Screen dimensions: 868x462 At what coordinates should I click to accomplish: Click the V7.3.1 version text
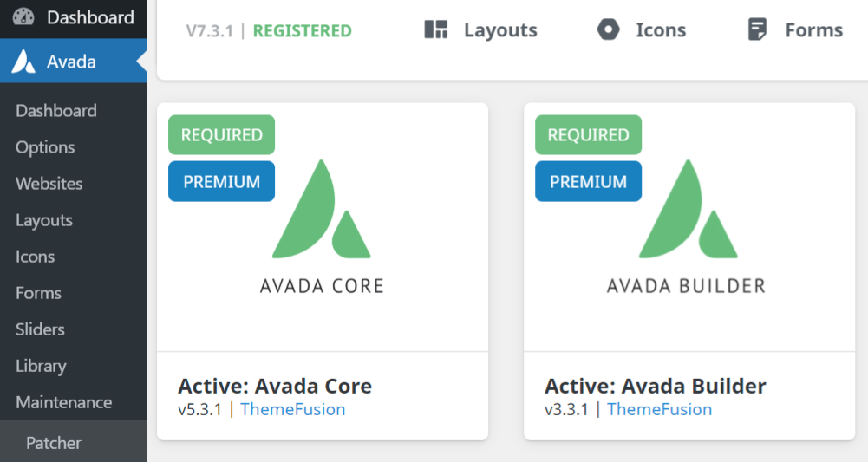(209, 31)
